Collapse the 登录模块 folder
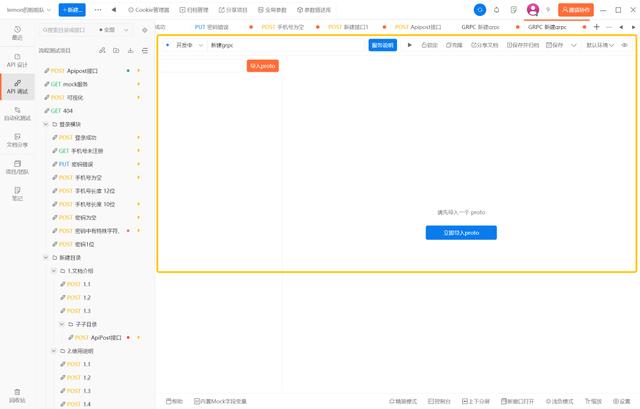Image resolution: width=640 pixels, height=409 pixels. (x=46, y=124)
